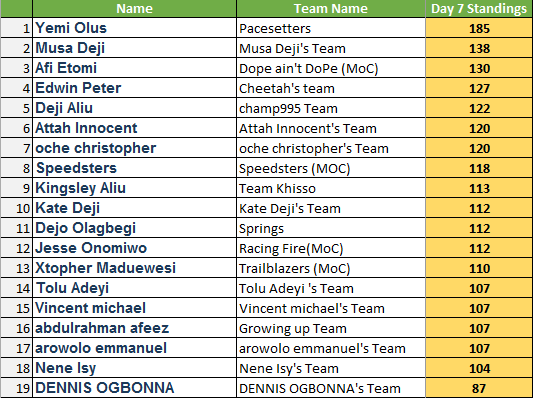Select the score cell showing 87
Viewport: 533px width, 398px height.
(x=479, y=388)
